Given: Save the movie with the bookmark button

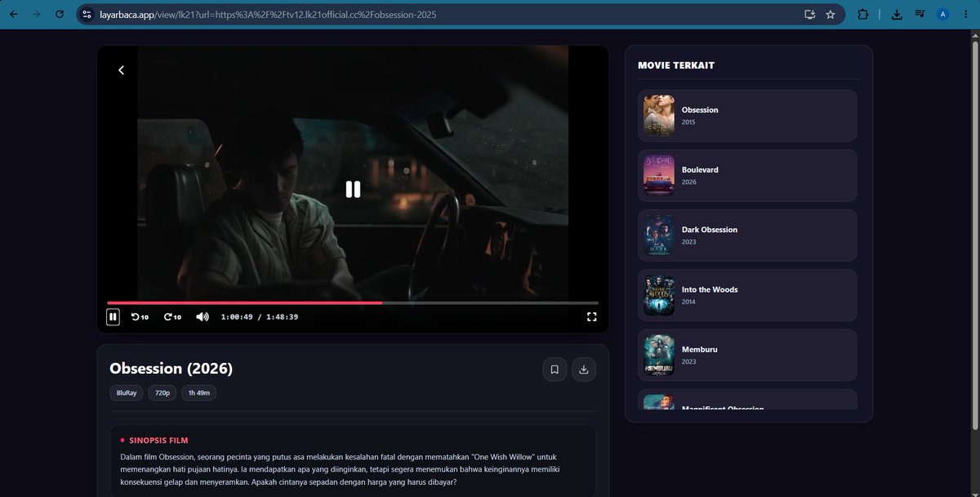Looking at the screenshot, I should pyautogui.click(x=555, y=369).
